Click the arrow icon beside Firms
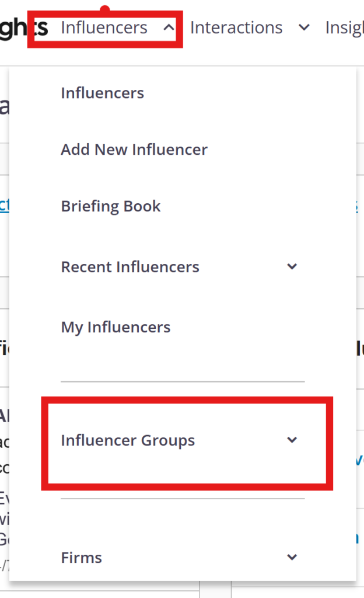The width and height of the screenshot is (364, 598). click(x=292, y=558)
